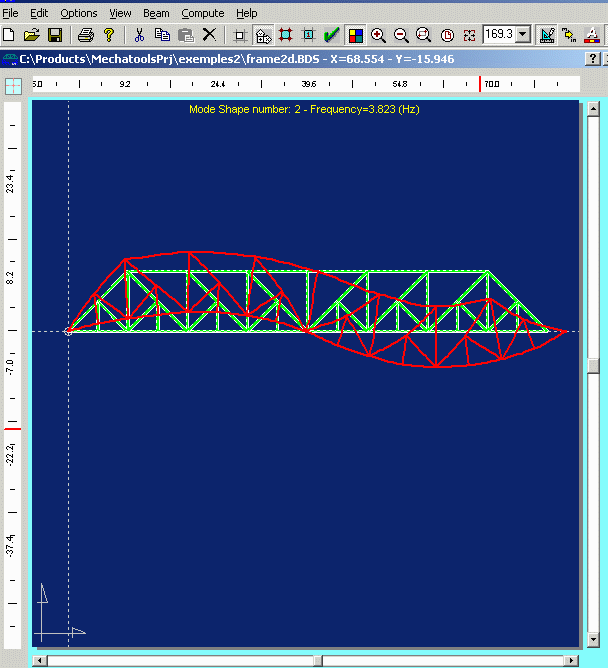This screenshot has height=668, width=608.
Task: Click the -37.4 mark on vertical ruler
Action: tap(10, 545)
